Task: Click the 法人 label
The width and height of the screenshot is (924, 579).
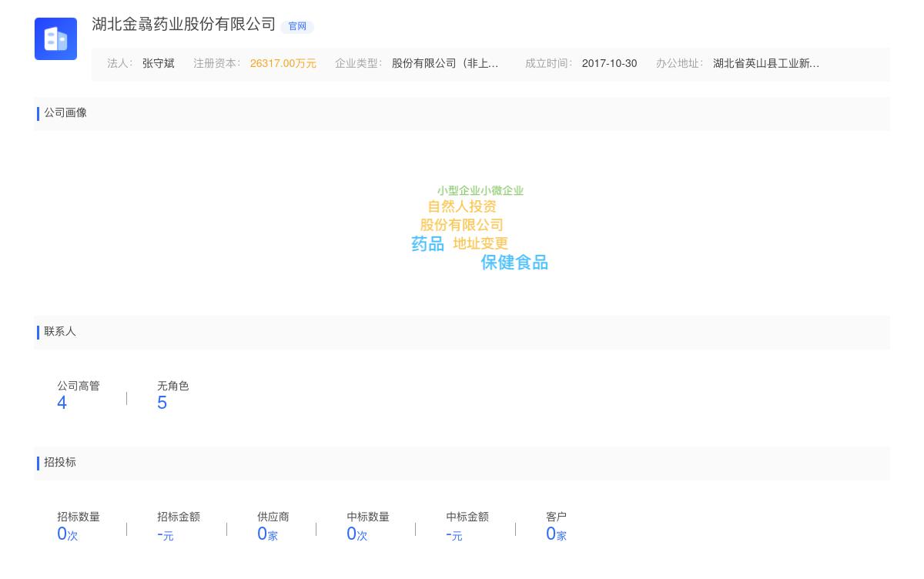Action: point(120,64)
